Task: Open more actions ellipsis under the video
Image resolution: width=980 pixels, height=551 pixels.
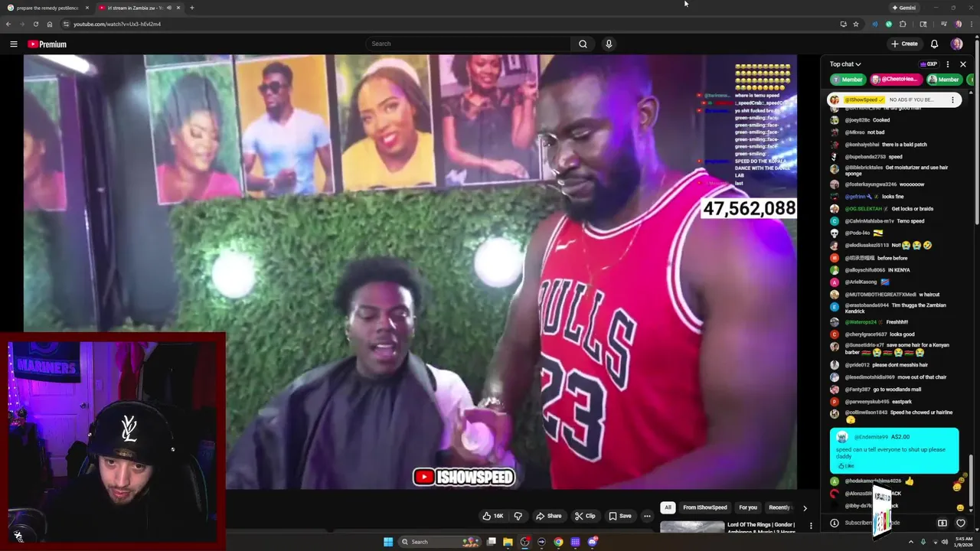Action: coord(647,516)
